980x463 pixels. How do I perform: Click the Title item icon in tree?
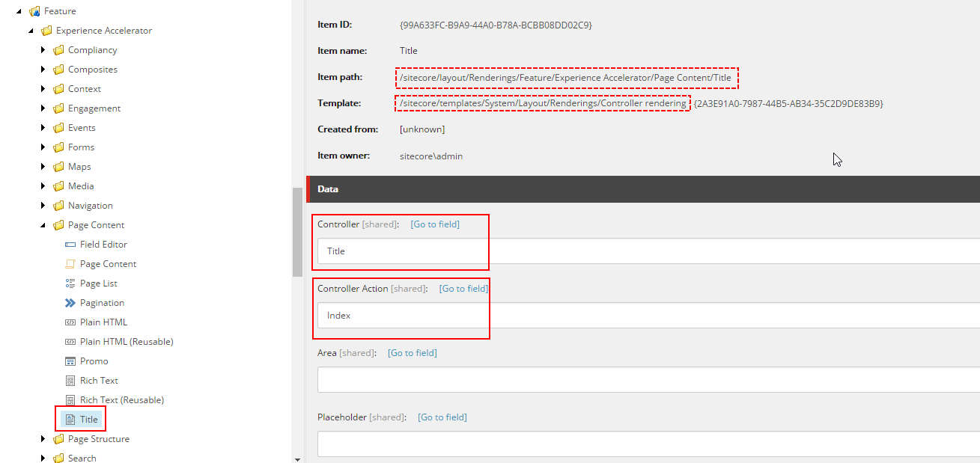[x=70, y=420]
